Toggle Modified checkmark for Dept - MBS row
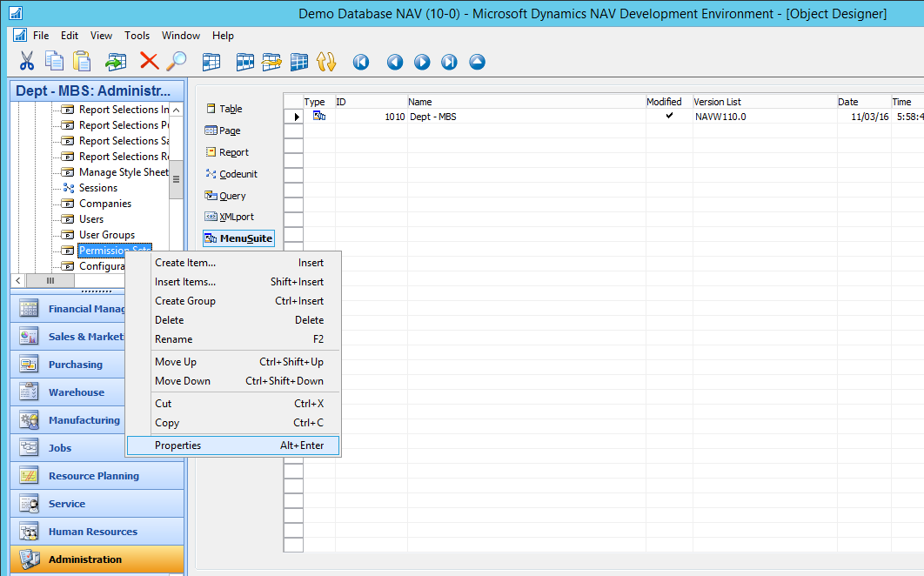This screenshot has width=924, height=576. coord(669,117)
